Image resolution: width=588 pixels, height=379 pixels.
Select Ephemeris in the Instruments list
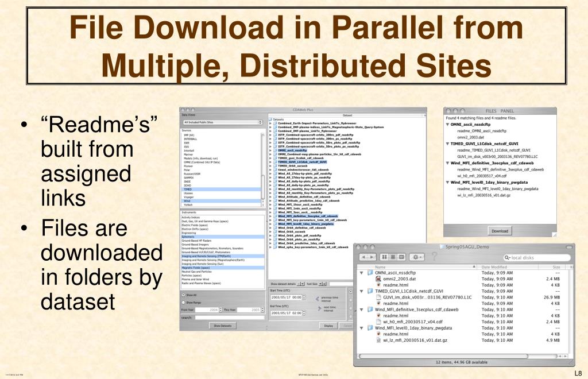click(x=223, y=237)
